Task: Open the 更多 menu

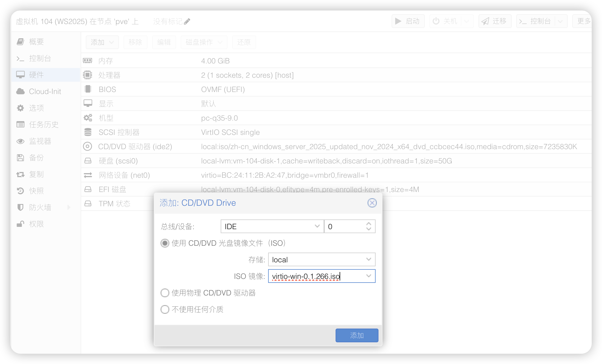Action: [x=583, y=21]
